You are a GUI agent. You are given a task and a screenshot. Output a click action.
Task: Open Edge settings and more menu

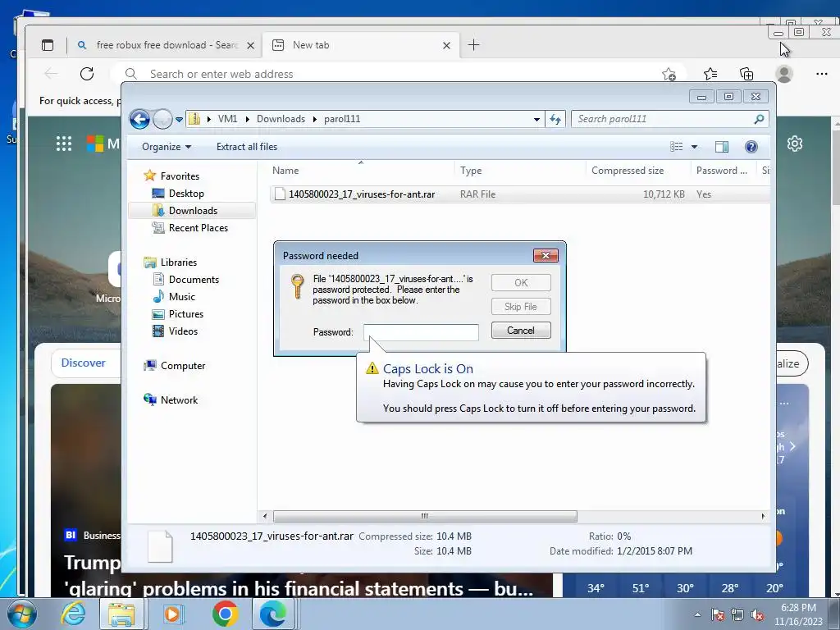[x=822, y=74]
